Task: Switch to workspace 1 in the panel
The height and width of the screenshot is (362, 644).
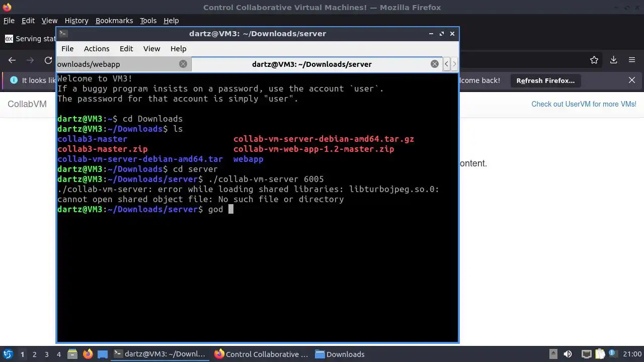Action: click(x=22, y=354)
